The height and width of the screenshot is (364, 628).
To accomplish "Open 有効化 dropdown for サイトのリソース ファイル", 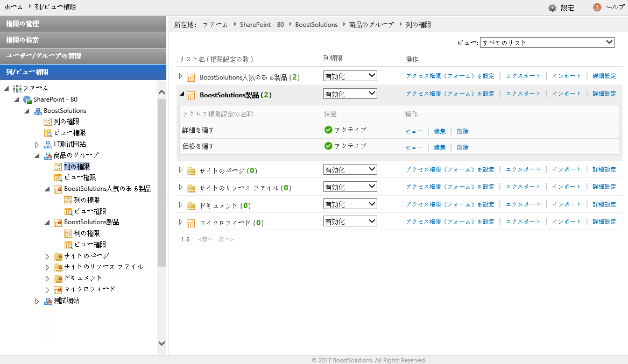I will pos(350,187).
